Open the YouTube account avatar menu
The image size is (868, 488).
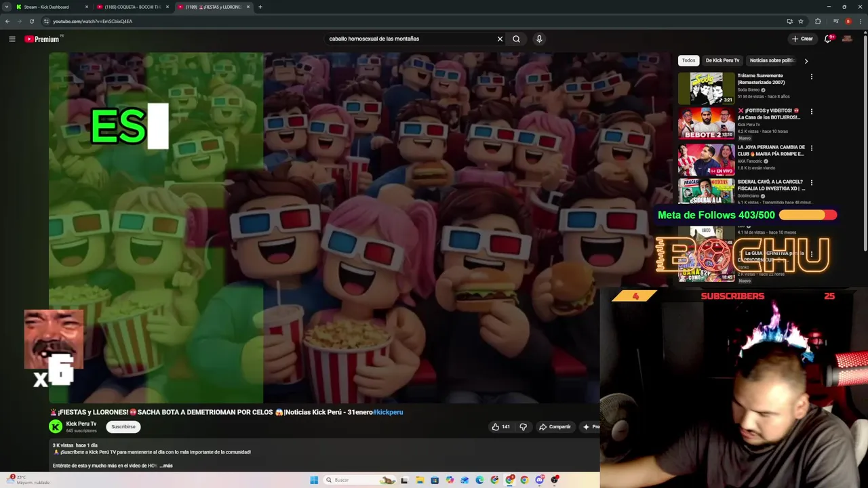[847, 39]
